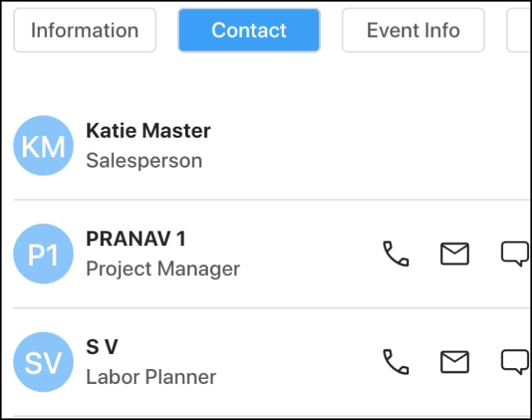Click the S V contact name

pos(102,347)
